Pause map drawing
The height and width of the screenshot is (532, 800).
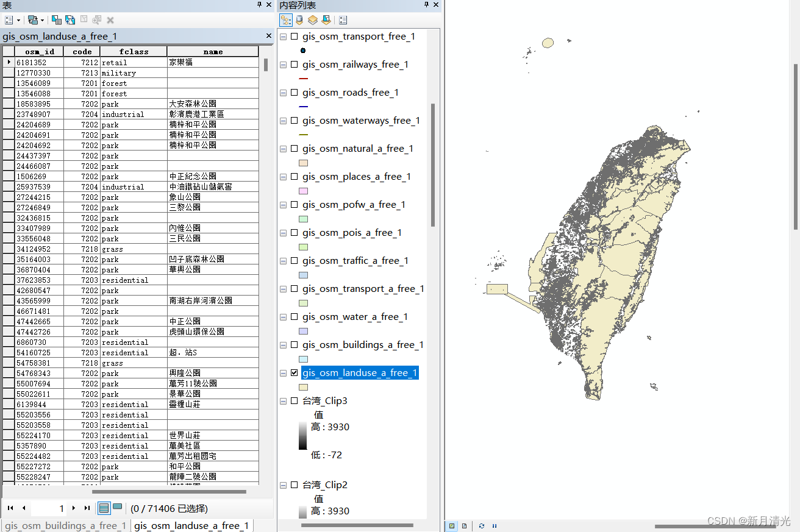[495, 525]
